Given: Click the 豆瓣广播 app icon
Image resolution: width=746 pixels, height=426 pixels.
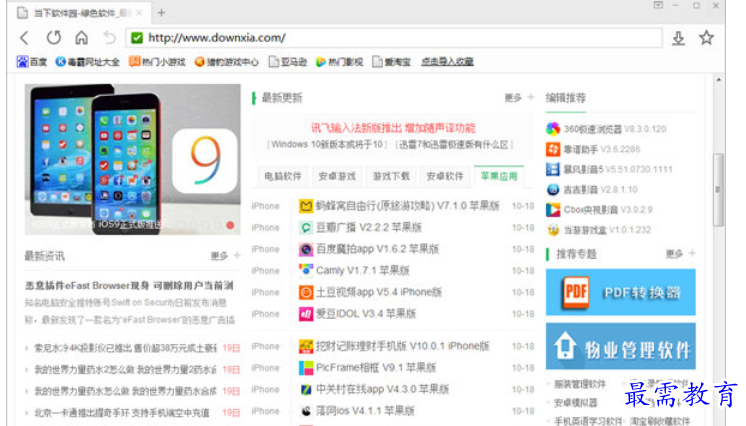Looking at the screenshot, I should pos(305,228).
